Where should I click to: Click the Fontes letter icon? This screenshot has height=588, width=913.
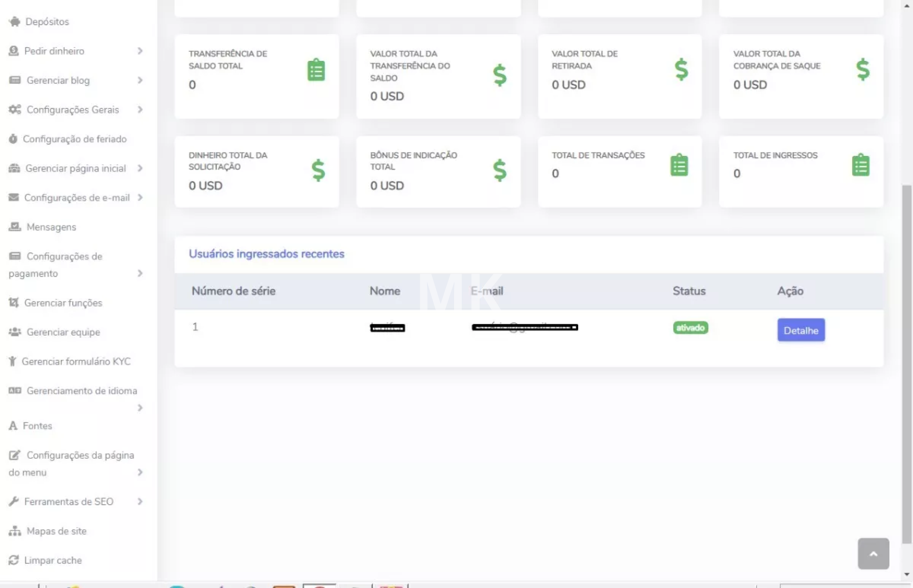pos(13,426)
